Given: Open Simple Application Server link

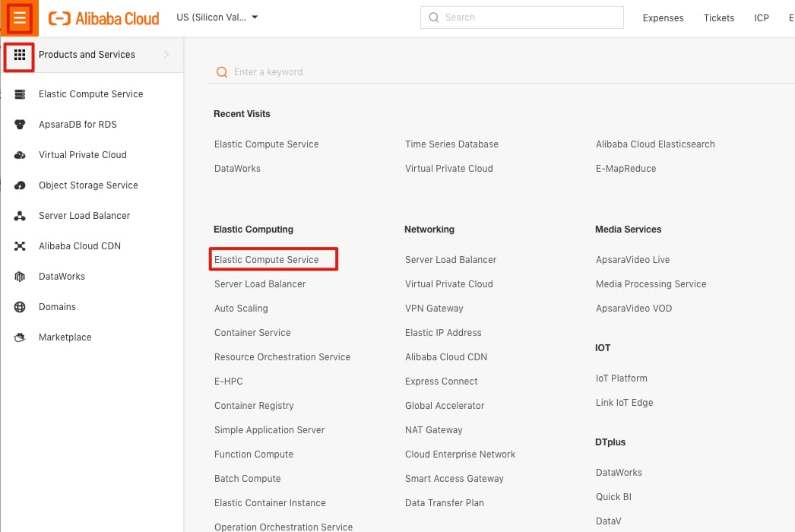Looking at the screenshot, I should (x=269, y=431).
